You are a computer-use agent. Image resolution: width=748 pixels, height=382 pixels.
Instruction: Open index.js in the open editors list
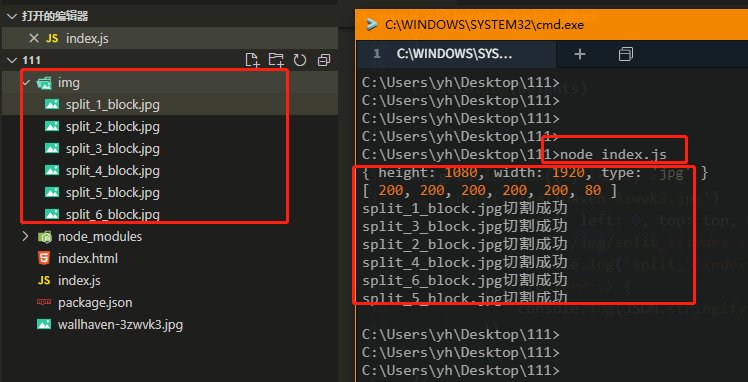tap(87, 39)
